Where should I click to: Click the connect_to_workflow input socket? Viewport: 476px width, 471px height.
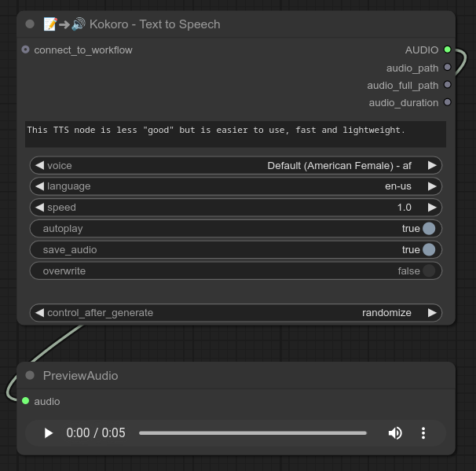(x=25, y=50)
